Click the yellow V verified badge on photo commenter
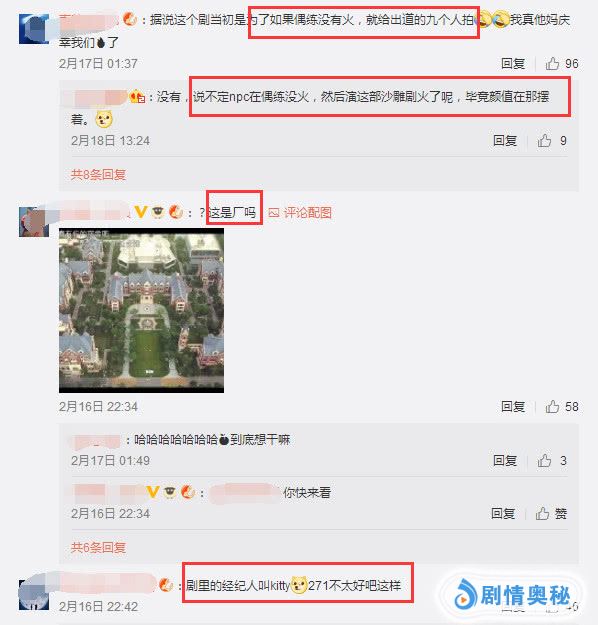 [x=140, y=212]
